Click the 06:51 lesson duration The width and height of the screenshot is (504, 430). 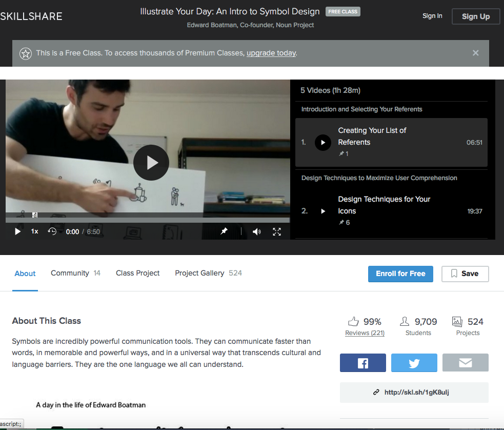[474, 143]
